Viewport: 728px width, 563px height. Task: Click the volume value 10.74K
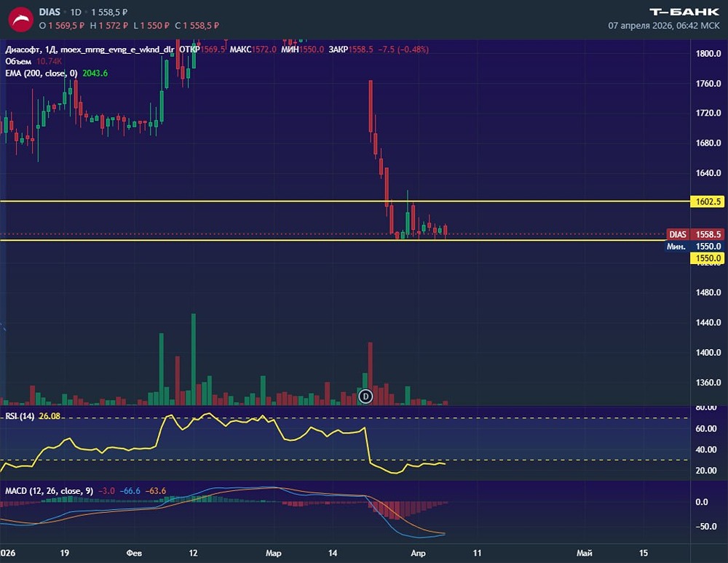(49, 61)
